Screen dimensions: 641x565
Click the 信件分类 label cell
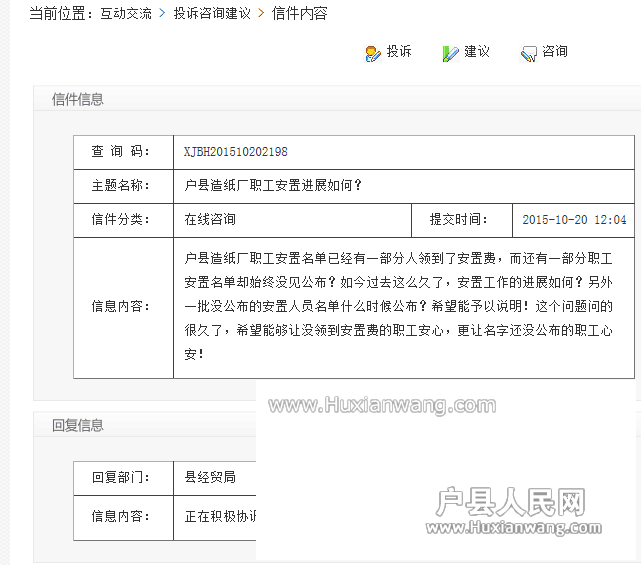coord(123,220)
